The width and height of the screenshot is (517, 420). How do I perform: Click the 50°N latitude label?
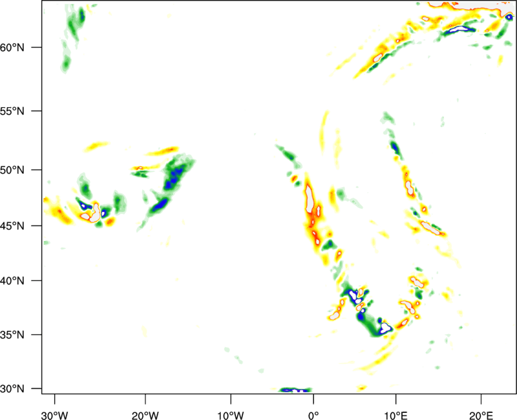[12, 170]
